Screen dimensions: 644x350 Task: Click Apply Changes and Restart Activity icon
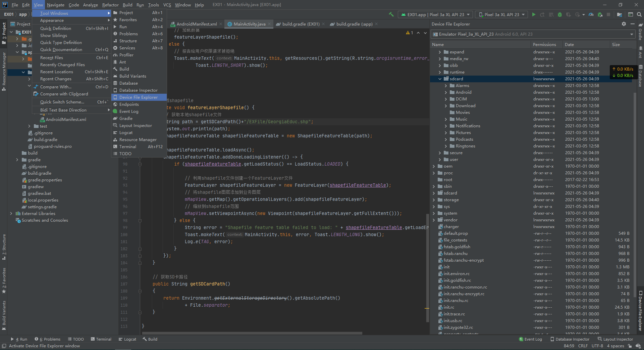click(542, 14)
